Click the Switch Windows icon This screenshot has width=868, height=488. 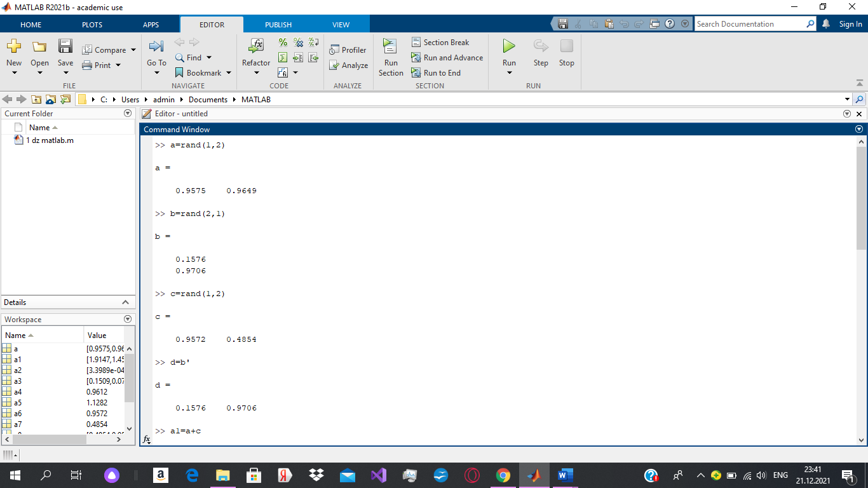click(655, 24)
